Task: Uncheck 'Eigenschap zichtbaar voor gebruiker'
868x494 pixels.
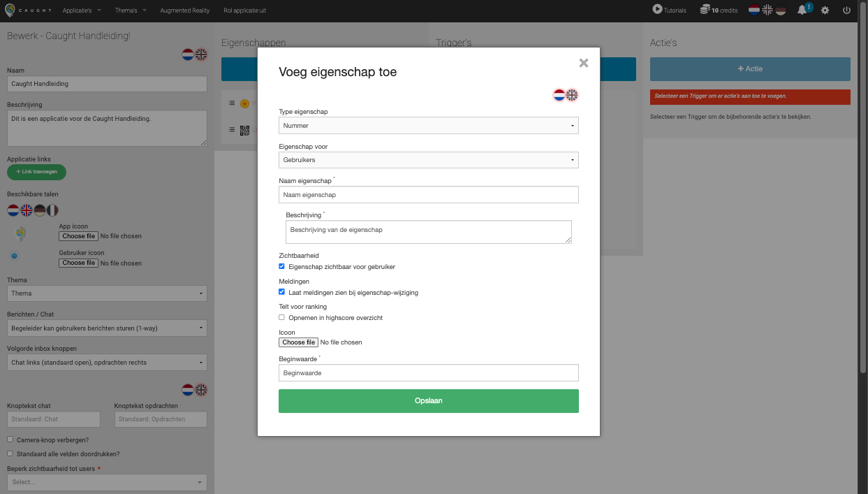Action: pyautogui.click(x=282, y=266)
